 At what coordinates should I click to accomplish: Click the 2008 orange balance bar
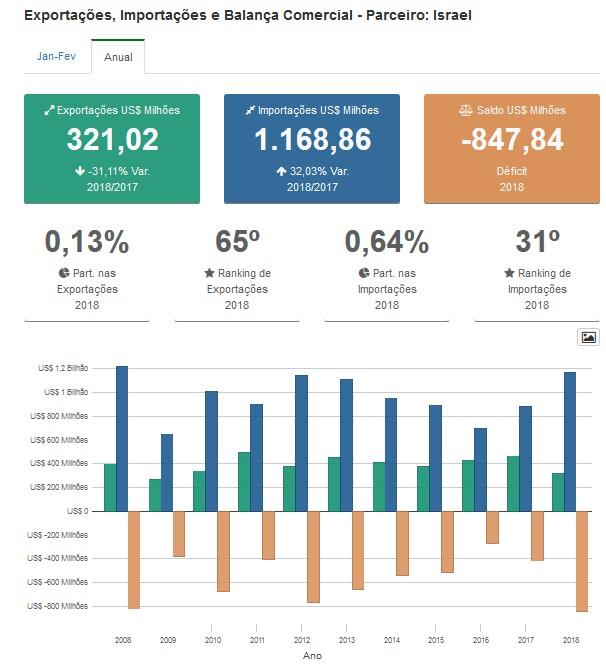134,559
